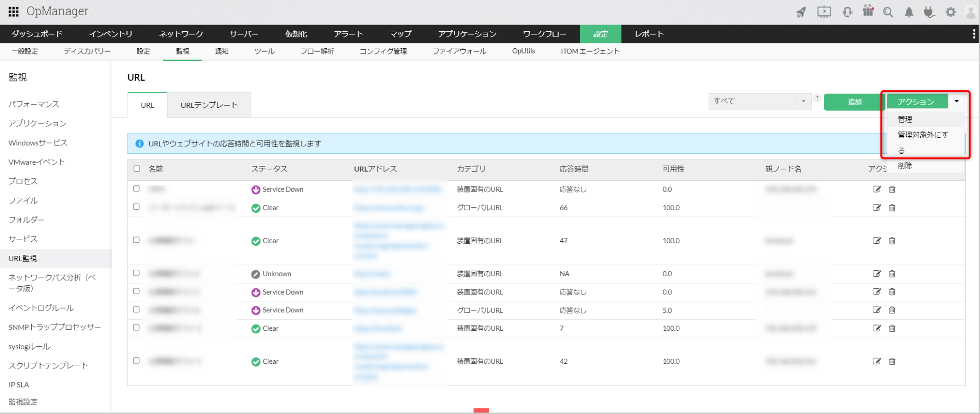
Task: Open the すべて filter dropdown
Action: [760, 101]
